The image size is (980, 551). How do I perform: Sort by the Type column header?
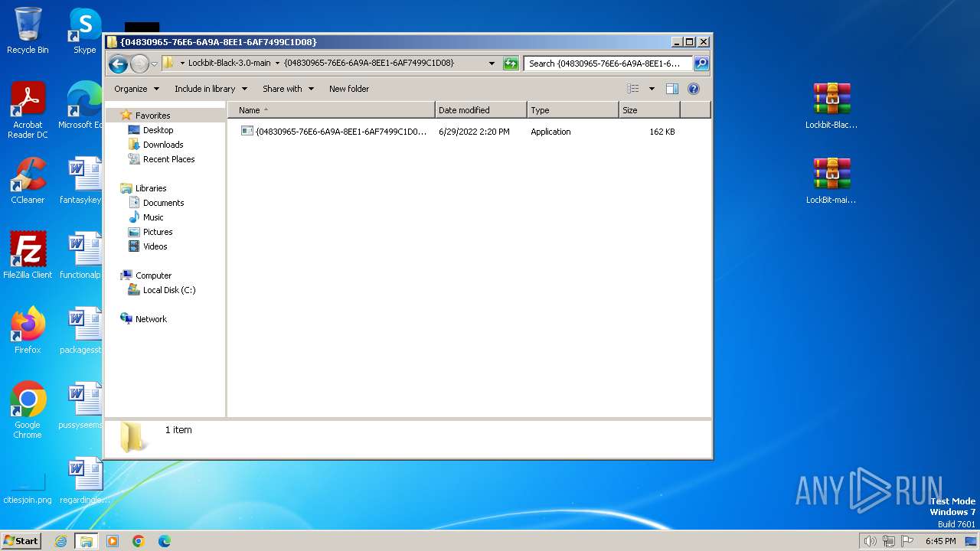click(x=573, y=110)
